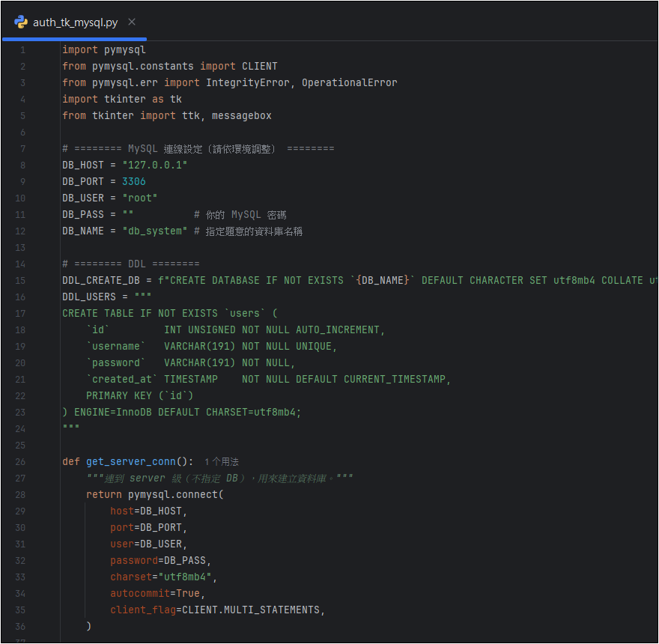Click the 指定題意的資料庫名稱 comment

pyautogui.click(x=249, y=231)
